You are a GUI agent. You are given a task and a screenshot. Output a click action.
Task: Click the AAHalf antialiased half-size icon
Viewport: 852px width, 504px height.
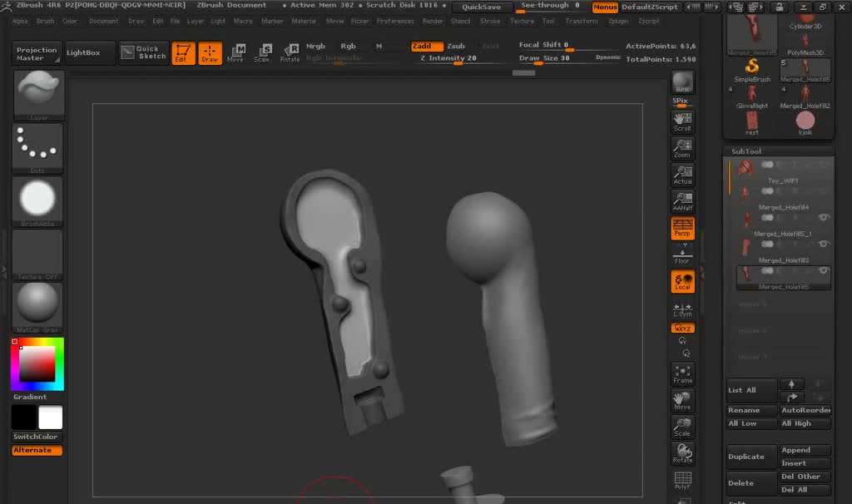pyautogui.click(x=682, y=201)
